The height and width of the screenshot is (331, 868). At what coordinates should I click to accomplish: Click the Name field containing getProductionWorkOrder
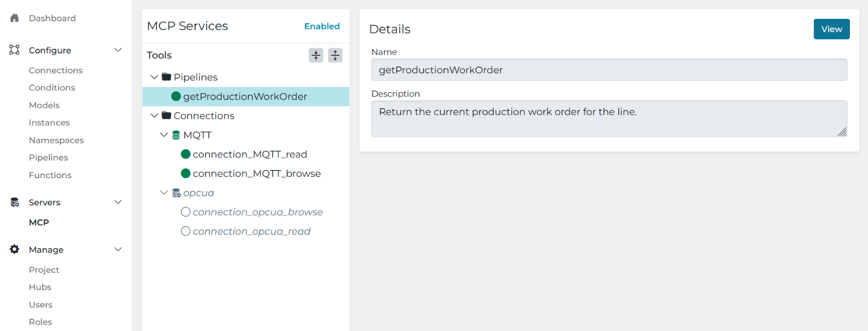point(609,70)
